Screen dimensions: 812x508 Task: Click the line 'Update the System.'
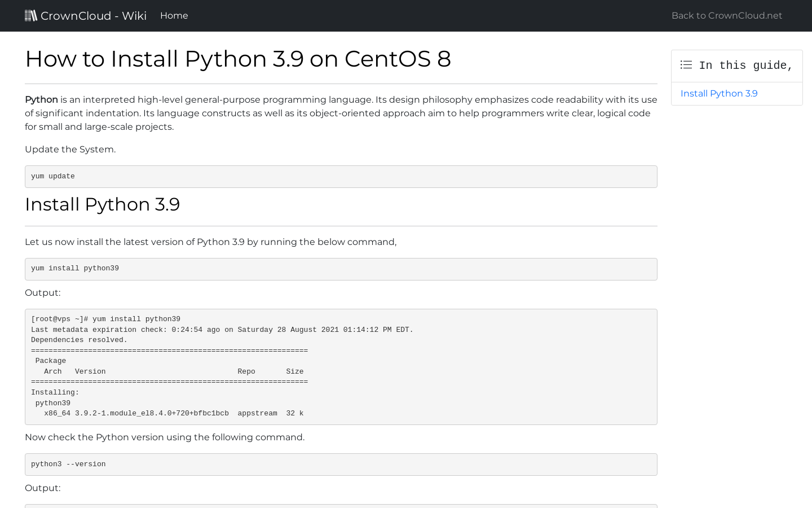(70, 149)
